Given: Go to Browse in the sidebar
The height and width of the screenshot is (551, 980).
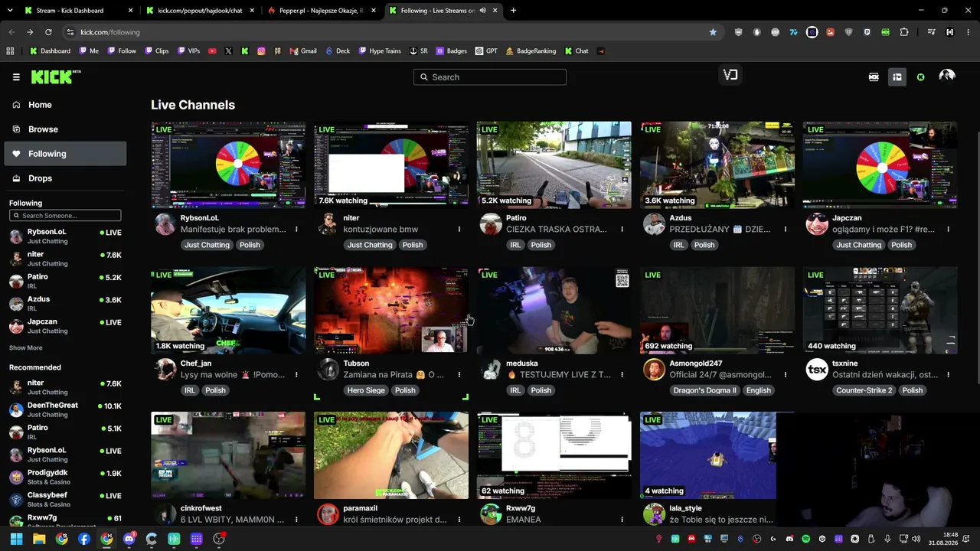Looking at the screenshot, I should 65,129.
